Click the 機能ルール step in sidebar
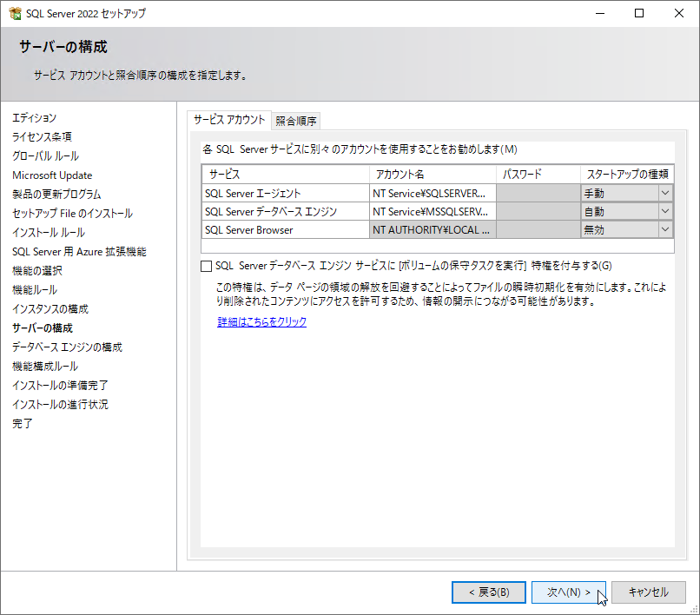This screenshot has height=615, width=700. click(35, 290)
